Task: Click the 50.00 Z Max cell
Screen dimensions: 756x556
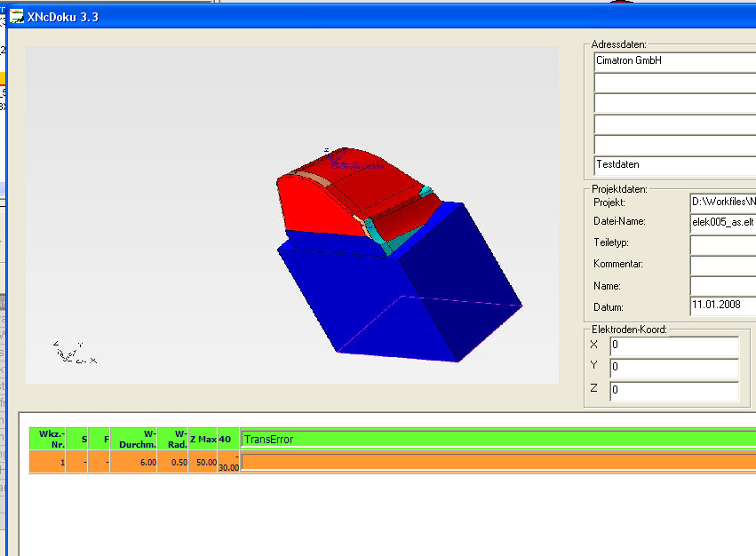Action: pyautogui.click(x=203, y=462)
